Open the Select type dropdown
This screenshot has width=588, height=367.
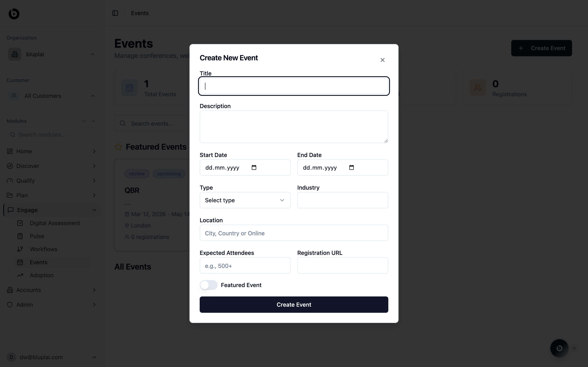245,200
